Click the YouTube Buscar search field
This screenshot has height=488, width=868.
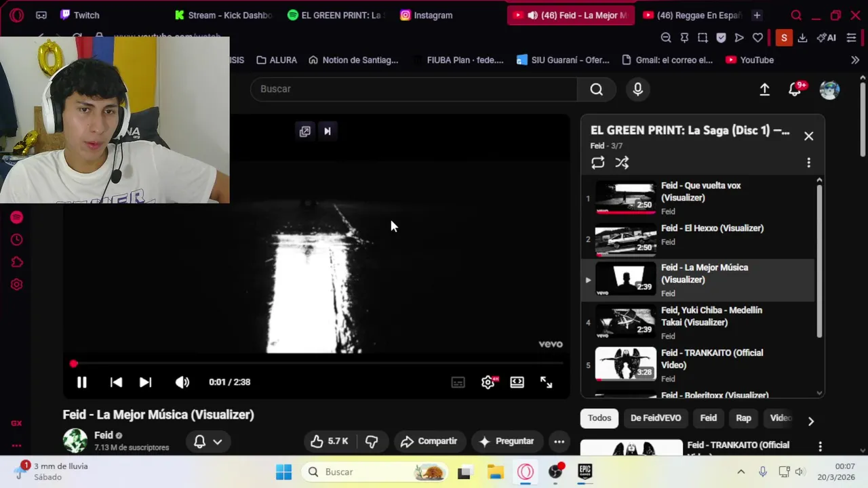click(x=414, y=89)
